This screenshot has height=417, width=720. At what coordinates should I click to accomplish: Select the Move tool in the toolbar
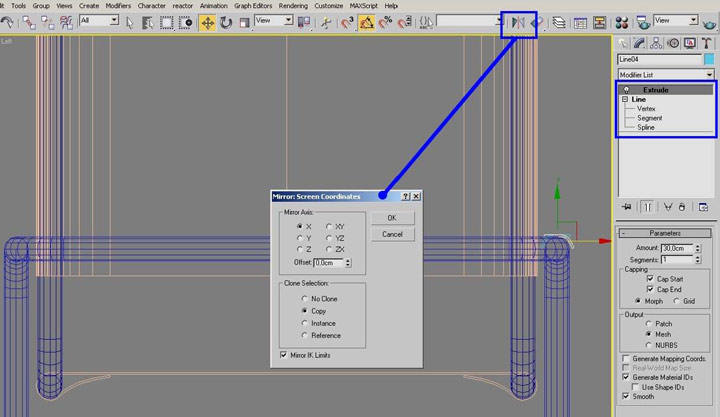[x=208, y=21]
